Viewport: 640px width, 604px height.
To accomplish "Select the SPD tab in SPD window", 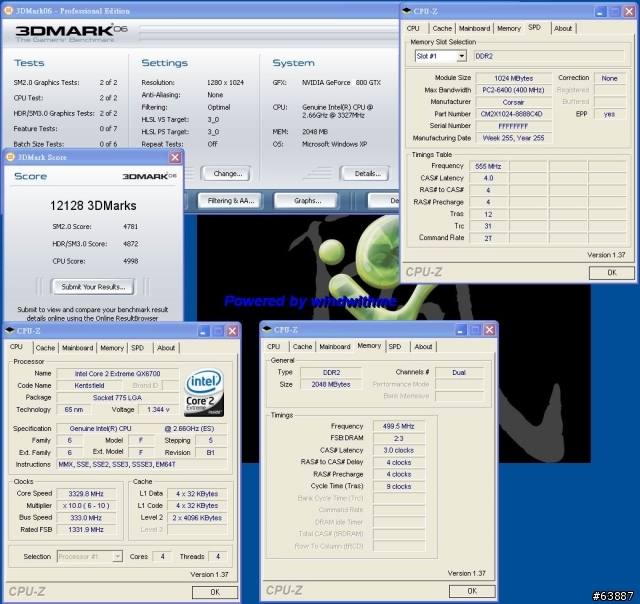I will coord(534,27).
